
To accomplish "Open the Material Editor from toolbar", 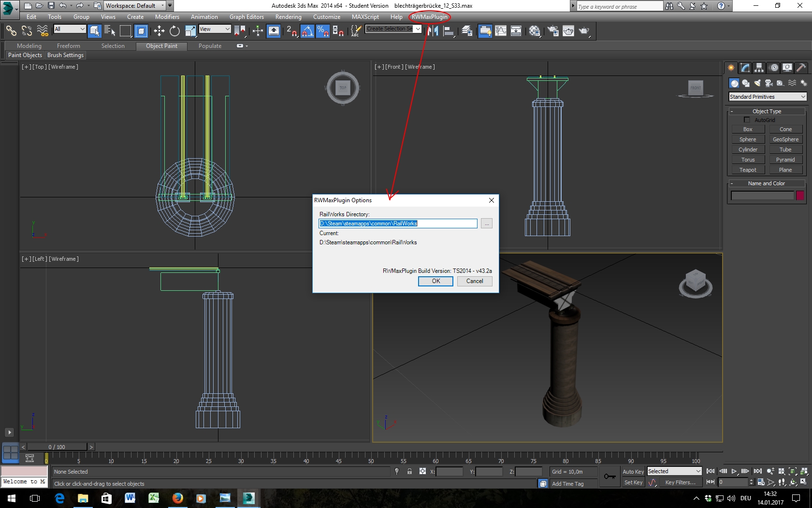I will [534, 31].
